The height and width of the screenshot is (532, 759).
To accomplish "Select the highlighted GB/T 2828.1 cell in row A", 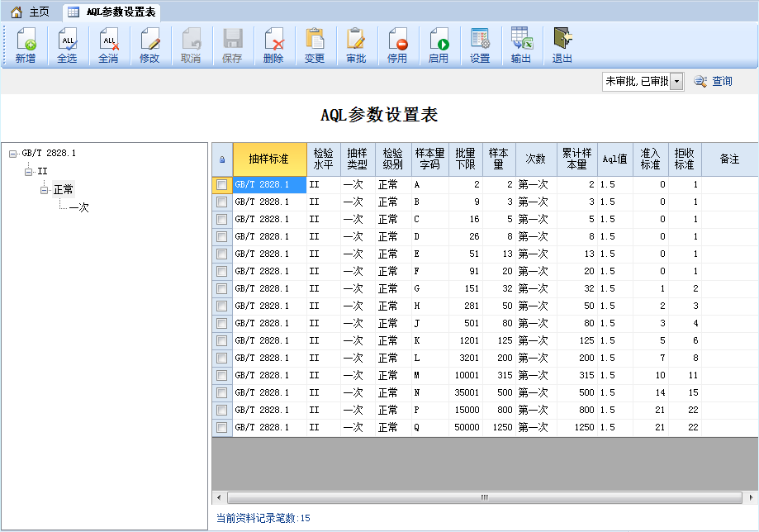I will click(269, 184).
